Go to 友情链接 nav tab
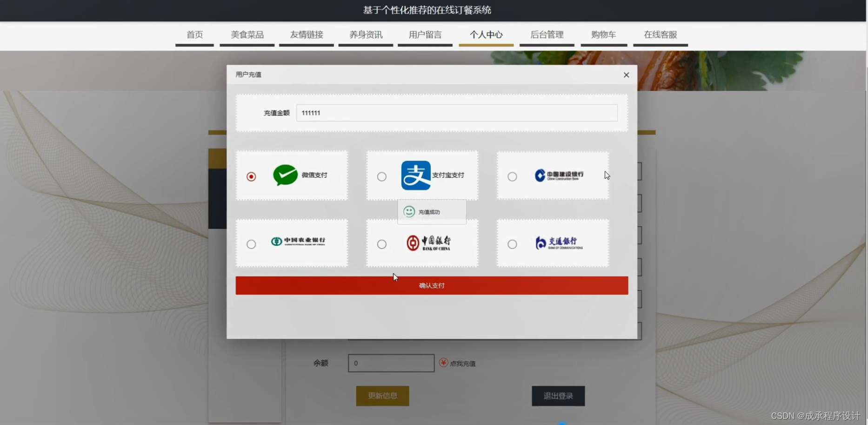Screen dimensions: 868x425 pos(307,35)
